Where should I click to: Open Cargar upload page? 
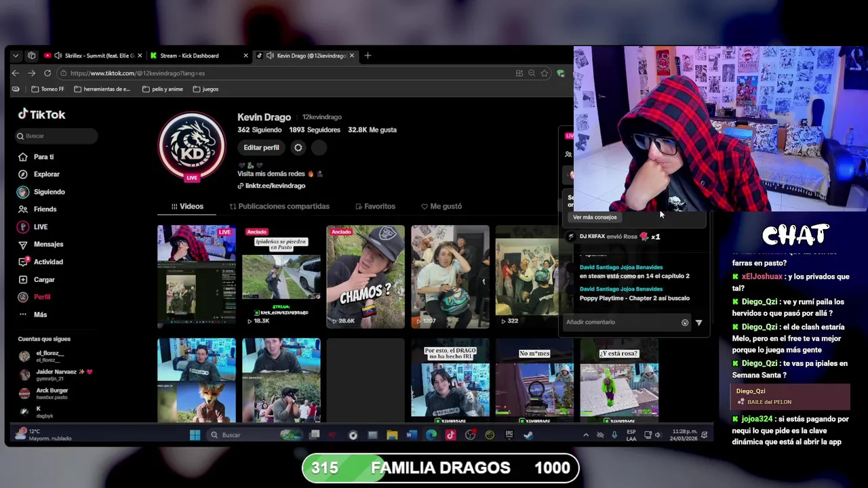click(37, 279)
